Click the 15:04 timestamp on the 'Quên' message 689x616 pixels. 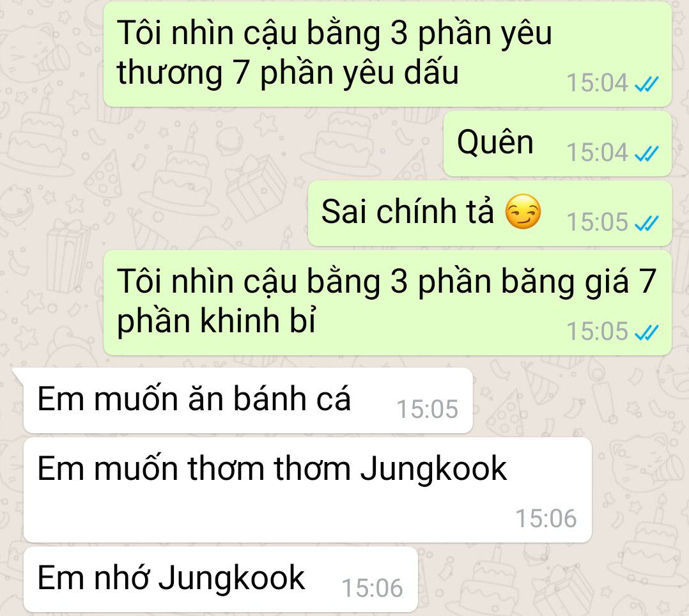click(x=597, y=153)
